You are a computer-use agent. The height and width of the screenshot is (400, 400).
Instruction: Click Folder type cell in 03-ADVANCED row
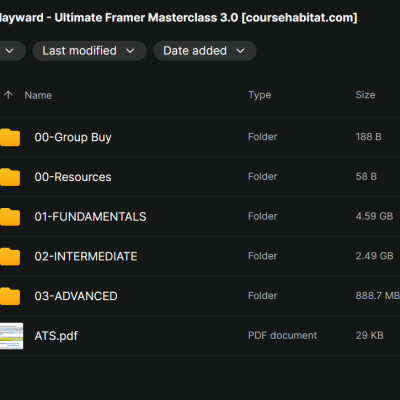(262, 295)
